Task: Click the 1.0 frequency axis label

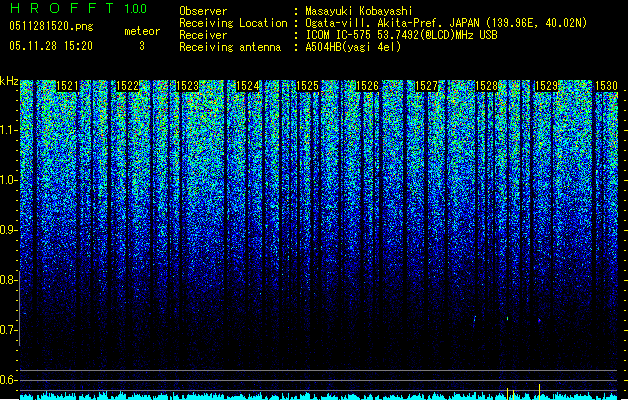Action: pyautogui.click(x=9, y=180)
